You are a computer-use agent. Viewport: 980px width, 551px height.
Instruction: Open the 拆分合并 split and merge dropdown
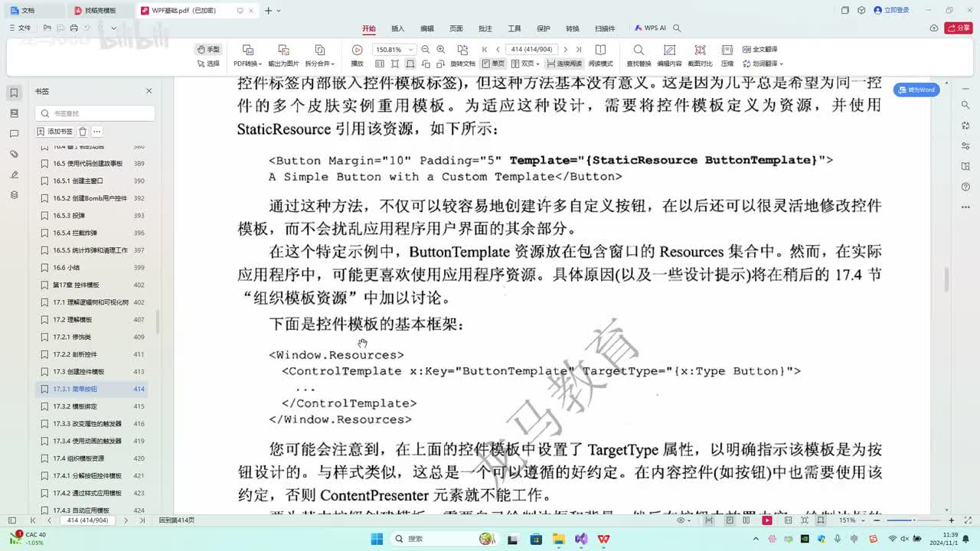(x=320, y=56)
